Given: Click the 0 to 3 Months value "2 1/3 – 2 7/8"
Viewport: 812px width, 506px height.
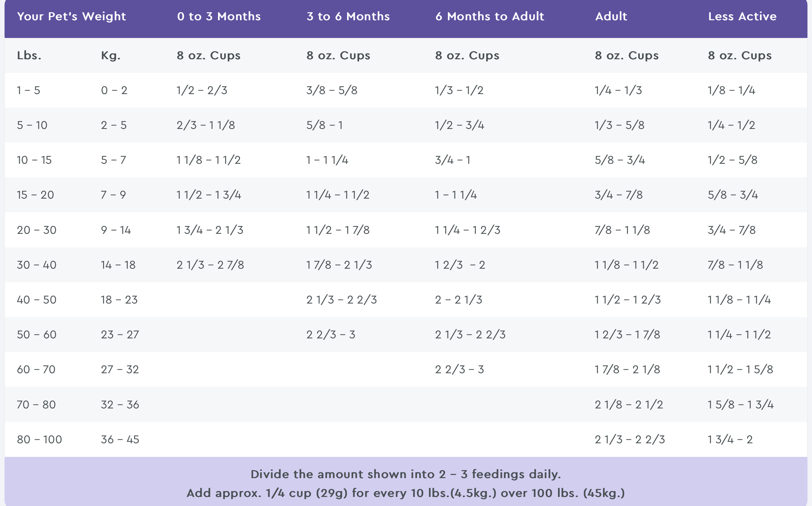Looking at the screenshot, I should (x=210, y=265).
